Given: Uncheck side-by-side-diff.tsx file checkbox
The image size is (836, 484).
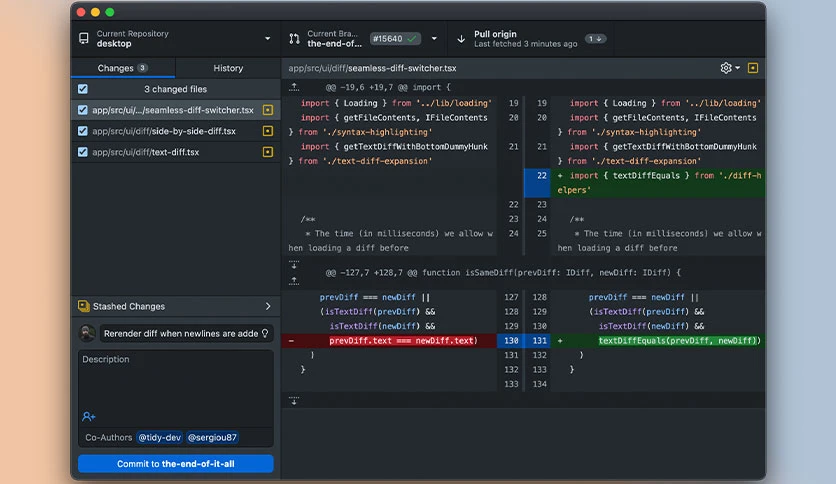Looking at the screenshot, I should point(83,131).
